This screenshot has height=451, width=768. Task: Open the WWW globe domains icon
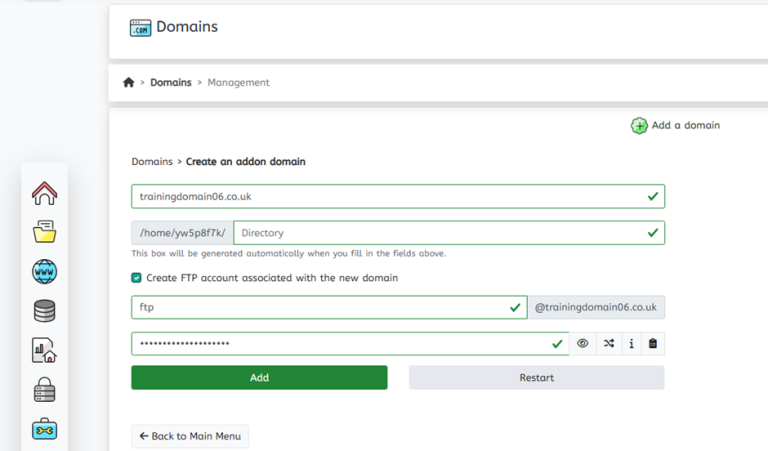click(45, 271)
